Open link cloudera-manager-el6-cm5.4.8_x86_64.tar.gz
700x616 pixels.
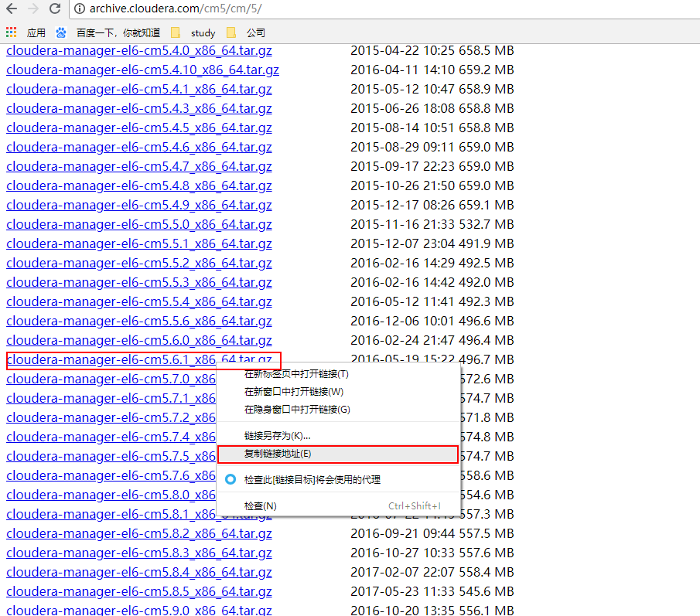pyautogui.click(x=138, y=186)
